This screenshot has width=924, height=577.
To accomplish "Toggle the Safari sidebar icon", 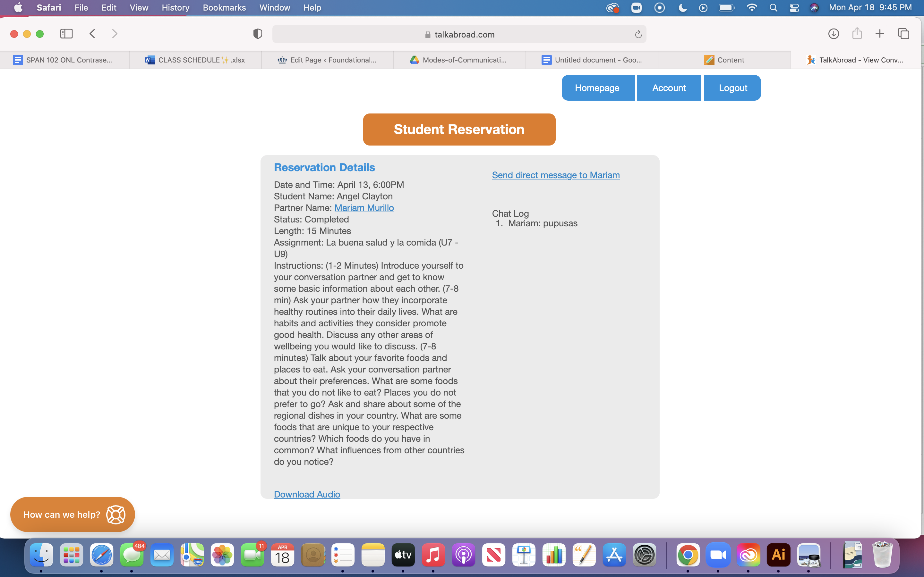I will (66, 34).
